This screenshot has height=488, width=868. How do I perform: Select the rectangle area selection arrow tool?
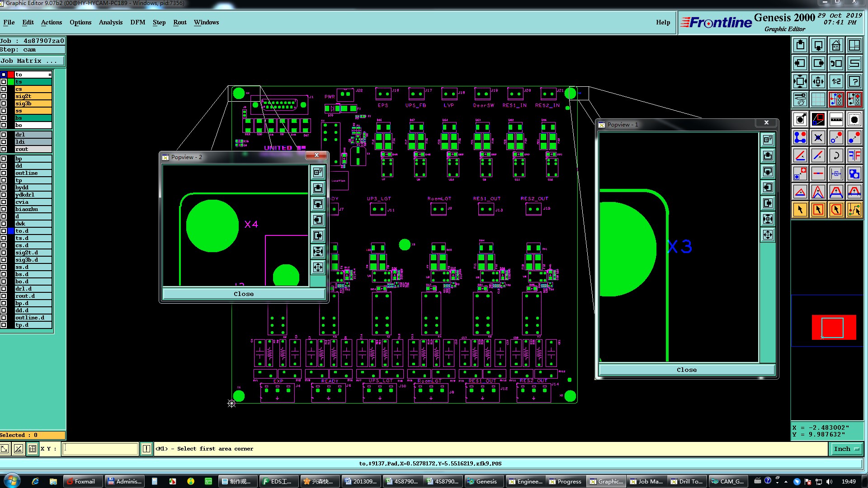click(818, 210)
